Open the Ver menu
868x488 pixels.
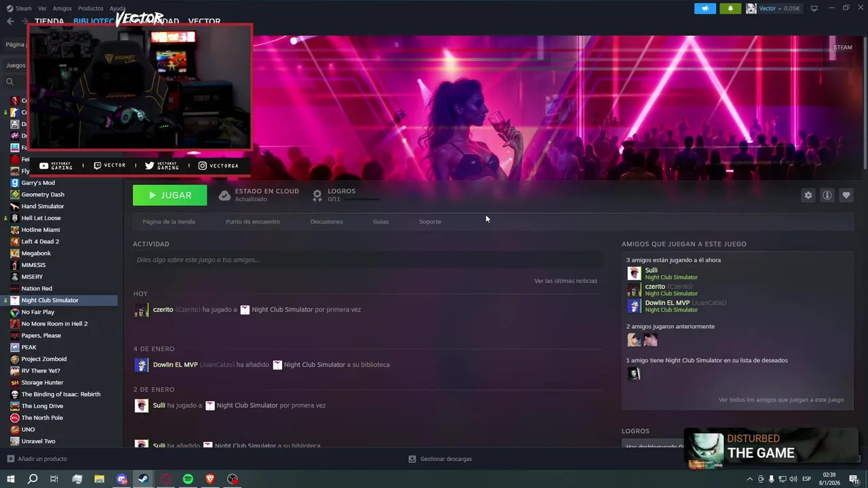(42, 8)
